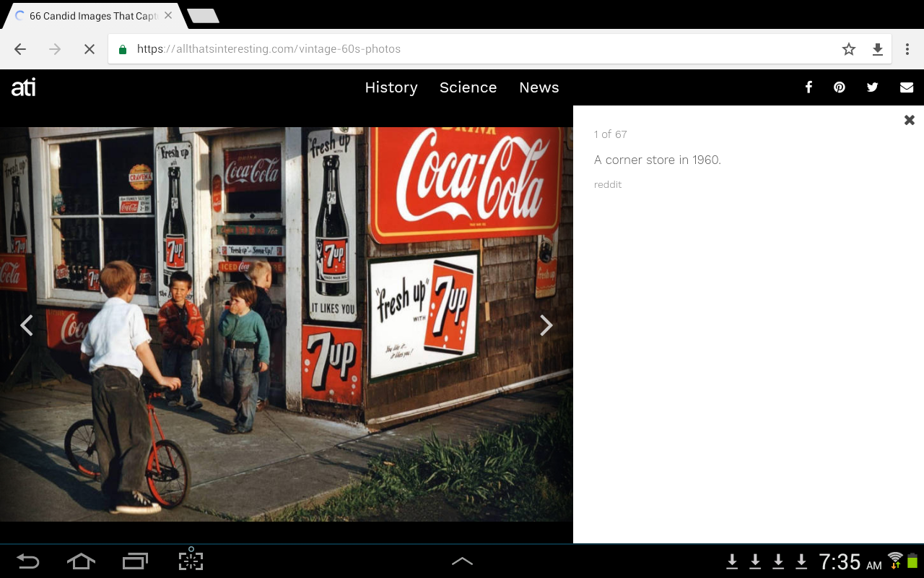Open the Facebook share icon
The image size is (924, 578).
pyautogui.click(x=808, y=87)
